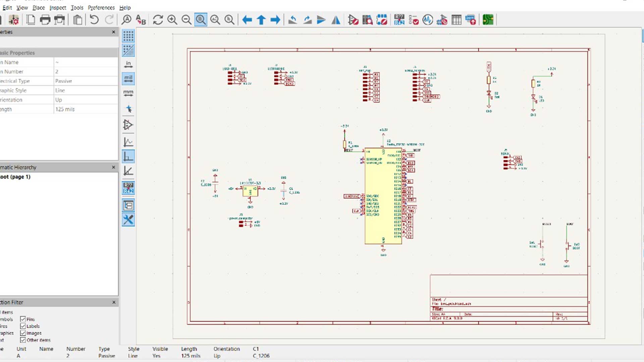Screen dimensions: 644x362
Task: Click the Zoom to Objects icon
Action: 215,20
